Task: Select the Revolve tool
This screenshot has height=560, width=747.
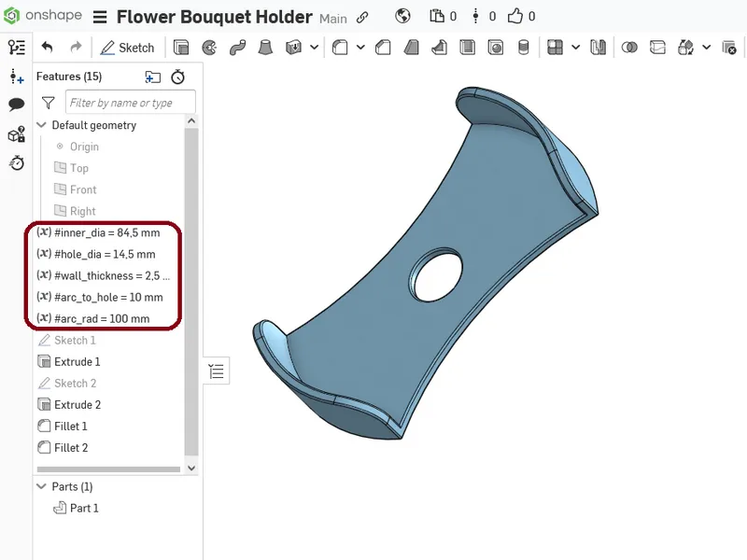Action: point(209,48)
